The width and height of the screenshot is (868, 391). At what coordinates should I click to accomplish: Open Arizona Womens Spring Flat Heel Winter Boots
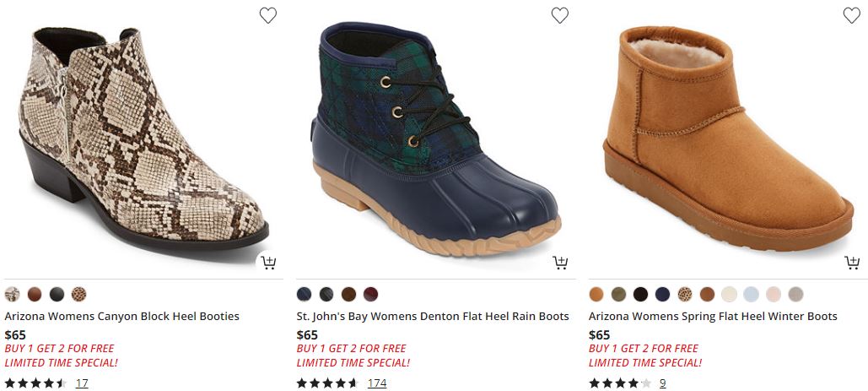click(x=713, y=316)
